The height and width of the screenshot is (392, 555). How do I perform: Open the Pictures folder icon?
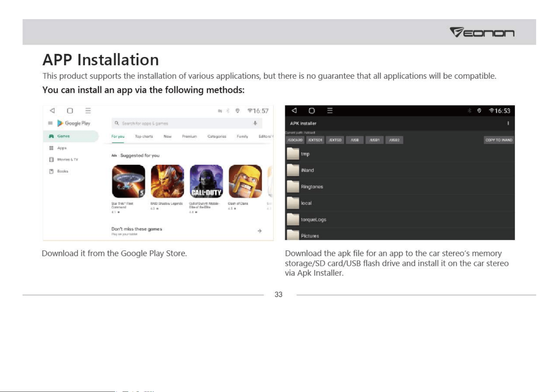[293, 235]
